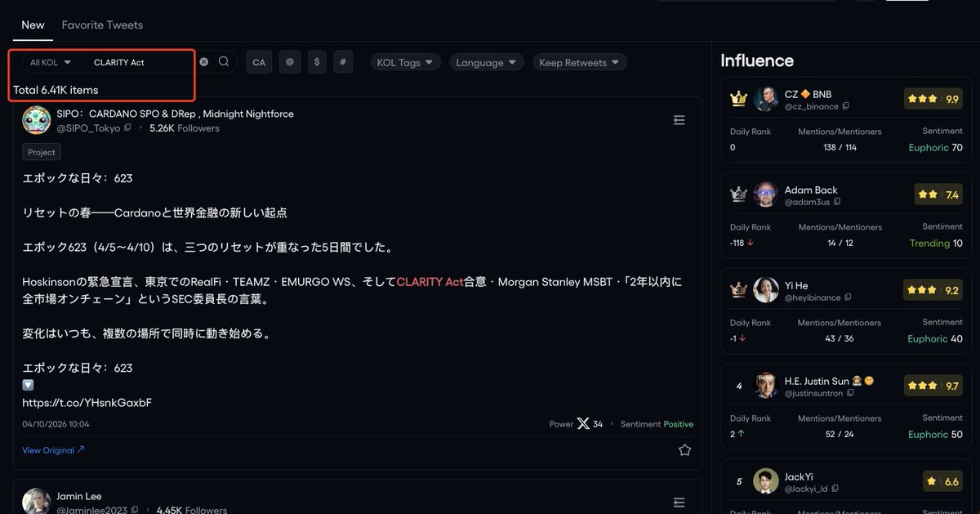Click Trending 10 sentiment for Adam Back
This screenshot has width=980, height=514.
point(937,244)
